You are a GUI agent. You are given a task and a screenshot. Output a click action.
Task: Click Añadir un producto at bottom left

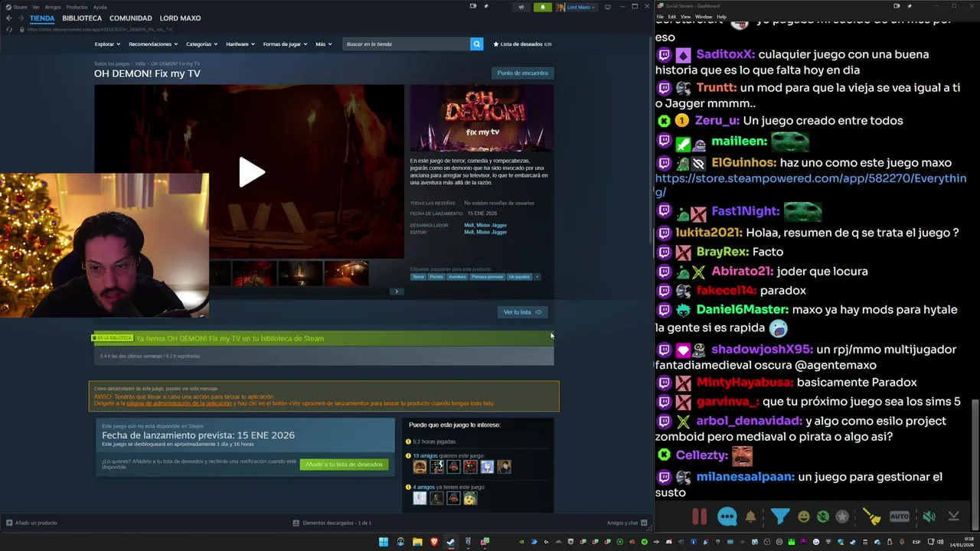pos(31,523)
